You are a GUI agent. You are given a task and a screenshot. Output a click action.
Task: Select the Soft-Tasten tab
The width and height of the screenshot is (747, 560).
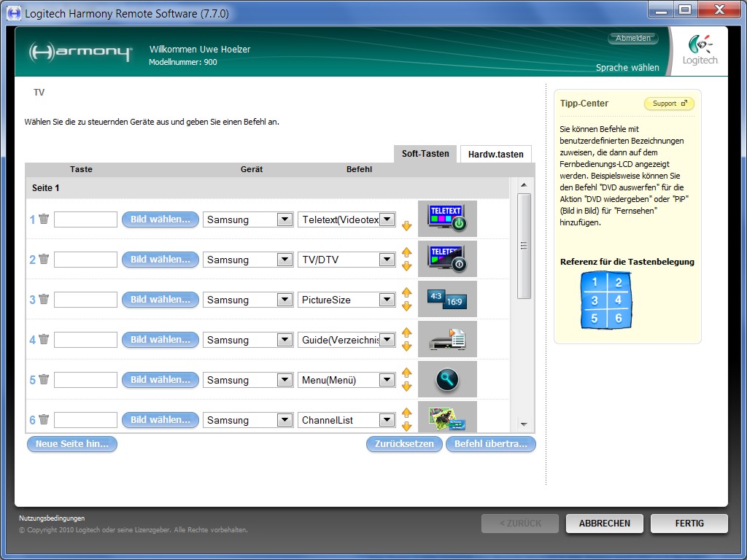point(425,154)
